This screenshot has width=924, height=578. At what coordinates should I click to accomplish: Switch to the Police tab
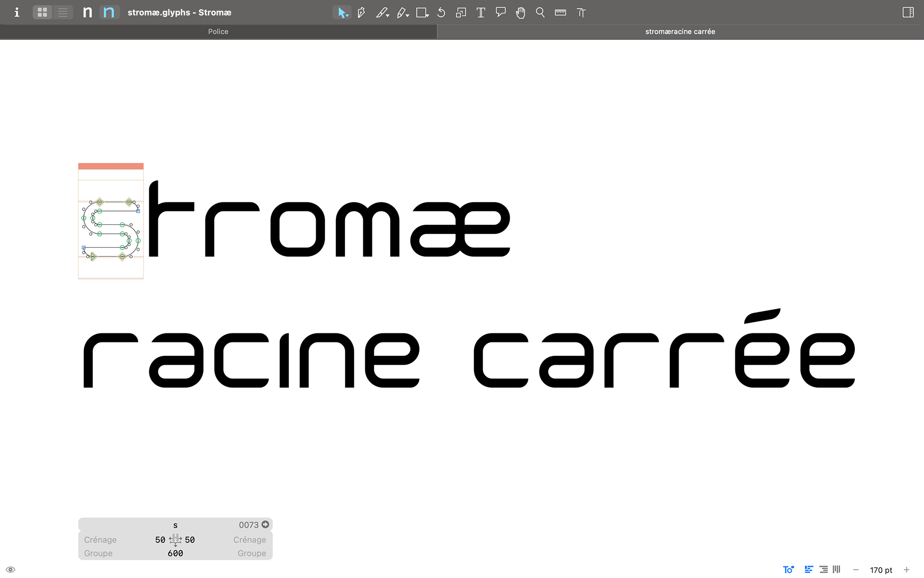218,31
